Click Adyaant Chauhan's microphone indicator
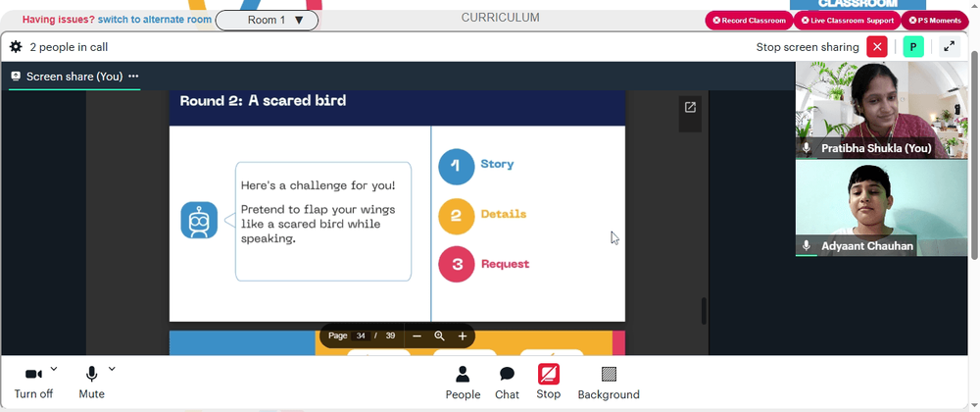Screen dimensions: 980x412 tap(807, 245)
